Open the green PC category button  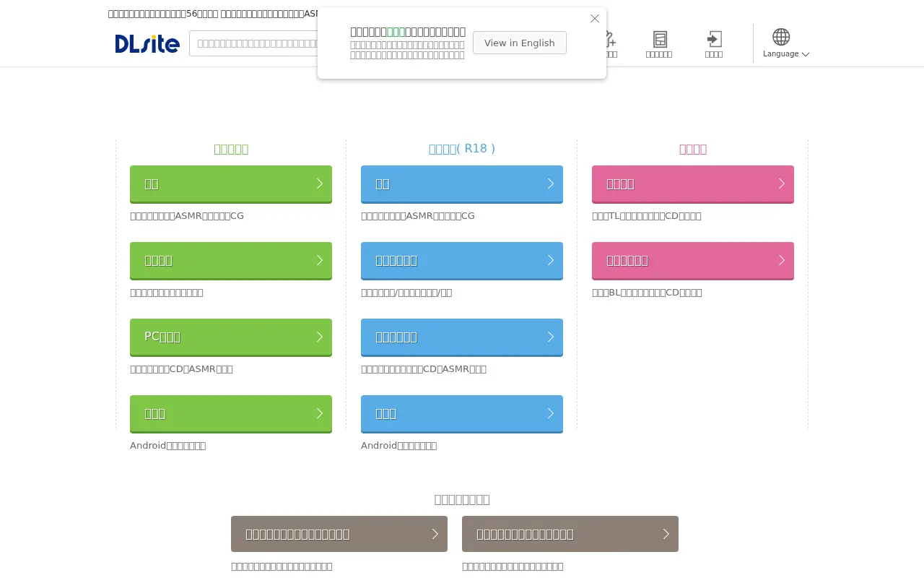231,337
